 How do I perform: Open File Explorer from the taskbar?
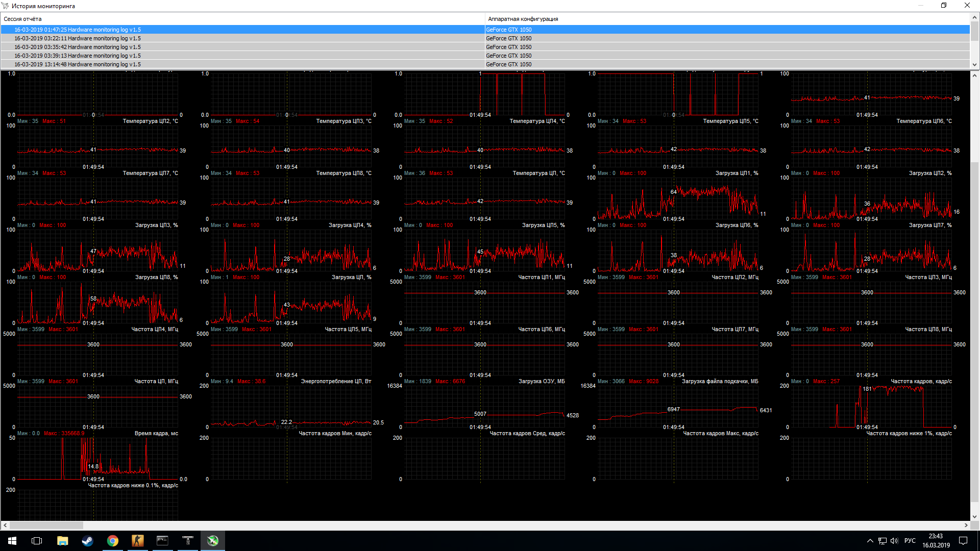tap(62, 541)
